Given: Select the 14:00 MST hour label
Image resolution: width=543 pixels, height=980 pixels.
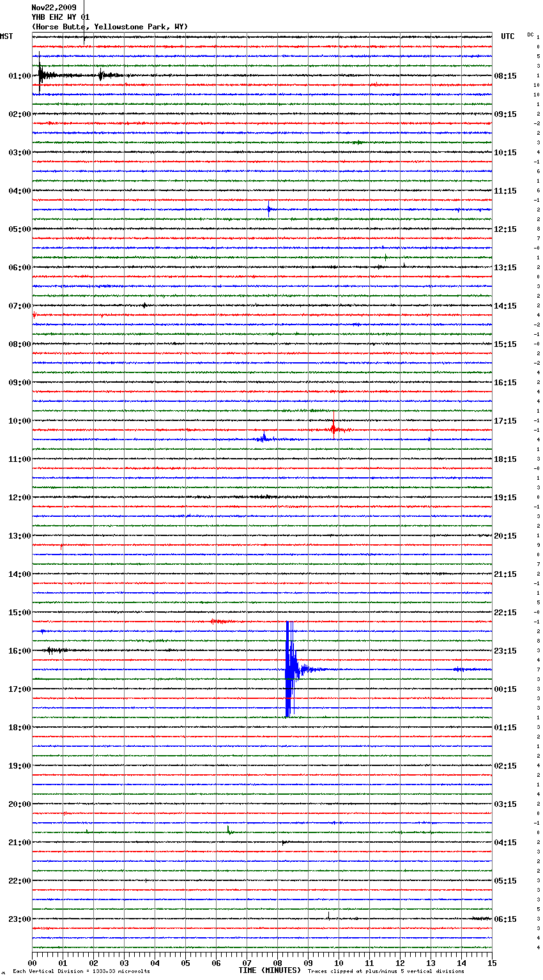Looking at the screenshot, I should coord(20,574).
